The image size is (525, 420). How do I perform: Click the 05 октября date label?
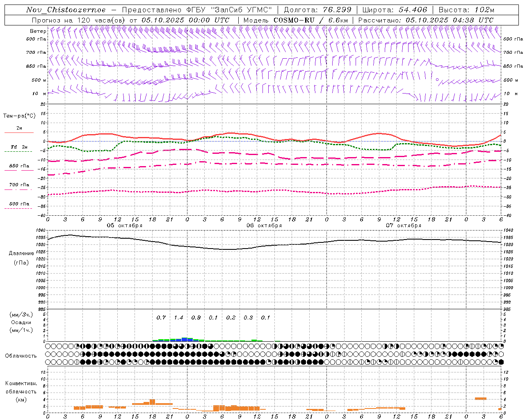coord(125,226)
